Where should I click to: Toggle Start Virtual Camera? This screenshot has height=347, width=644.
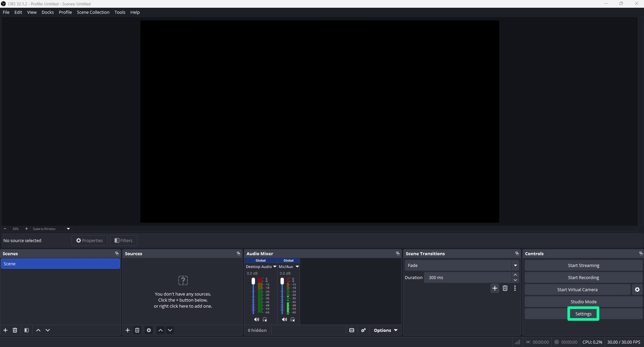[x=577, y=290]
